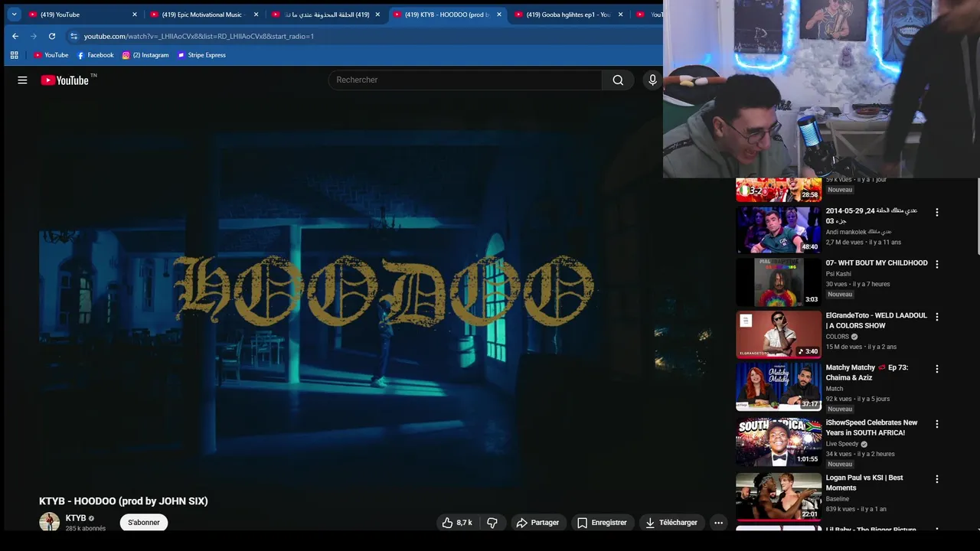Image resolution: width=980 pixels, height=551 pixels.
Task: Like the video with thumbs up
Action: click(457, 523)
